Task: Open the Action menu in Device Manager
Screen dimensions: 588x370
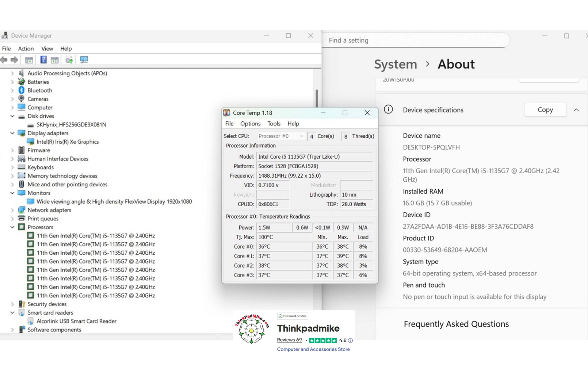Action: click(x=26, y=49)
